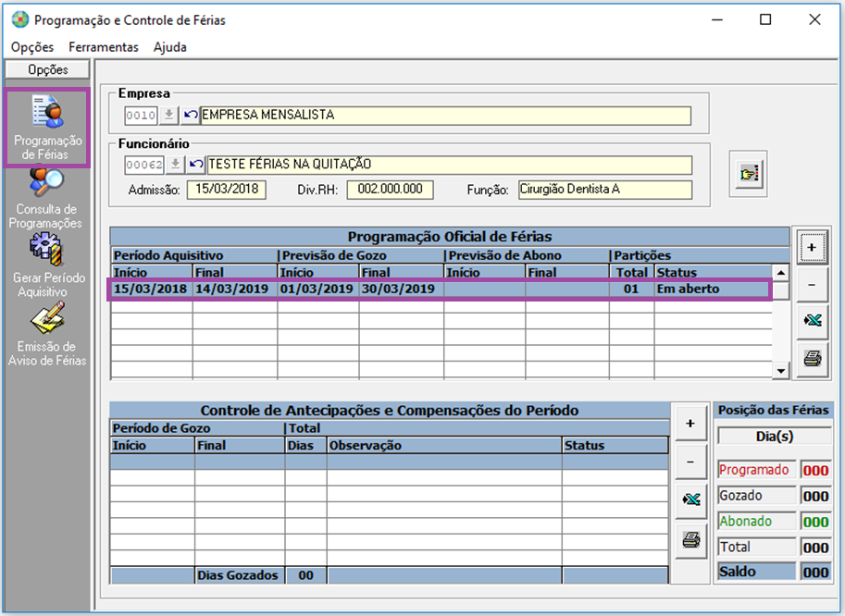Image resolution: width=845 pixels, height=616 pixels.
Task: Close the Programação e Controle de Férias window
Action: click(814, 20)
